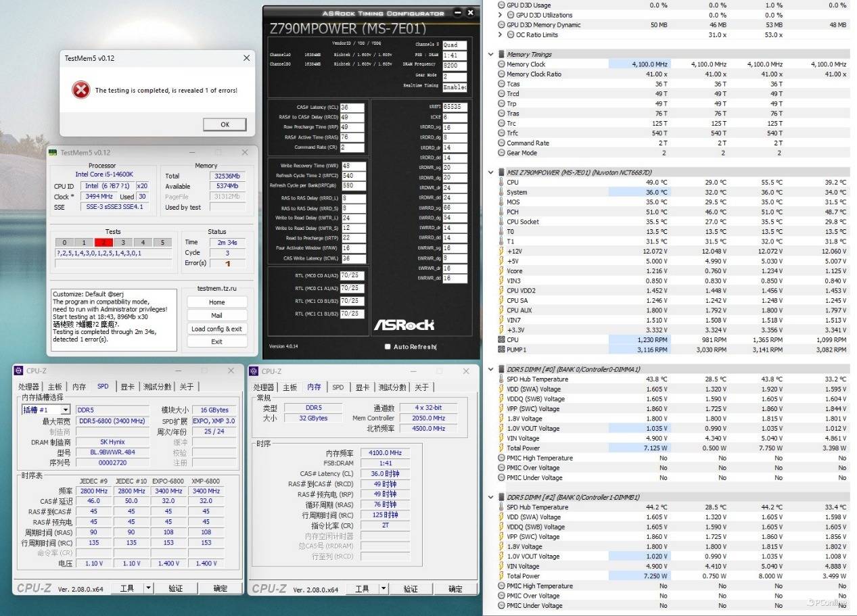Click the Memory Clock sensor clock icon
Image resolution: width=857 pixels, height=616 pixels.
[x=501, y=64]
